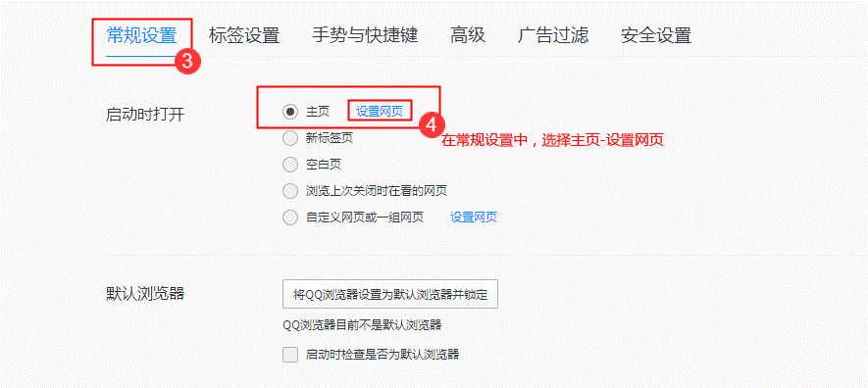Go to the 手势与快捷键 tab
Screen dimensions: 868x388
tap(365, 36)
